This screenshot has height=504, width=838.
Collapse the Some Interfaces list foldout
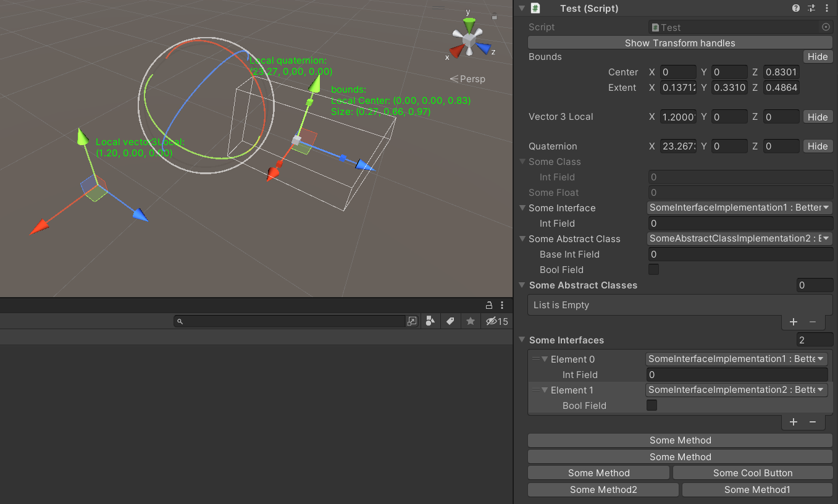click(x=522, y=340)
